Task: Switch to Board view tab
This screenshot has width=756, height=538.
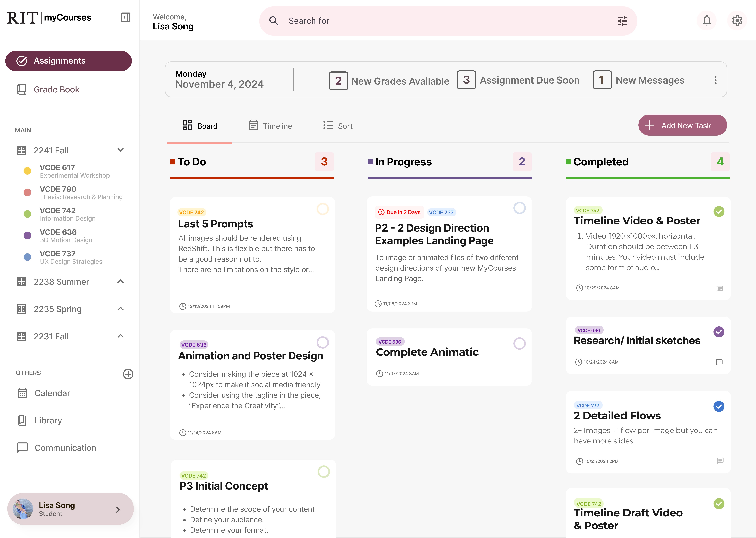Action: (200, 126)
